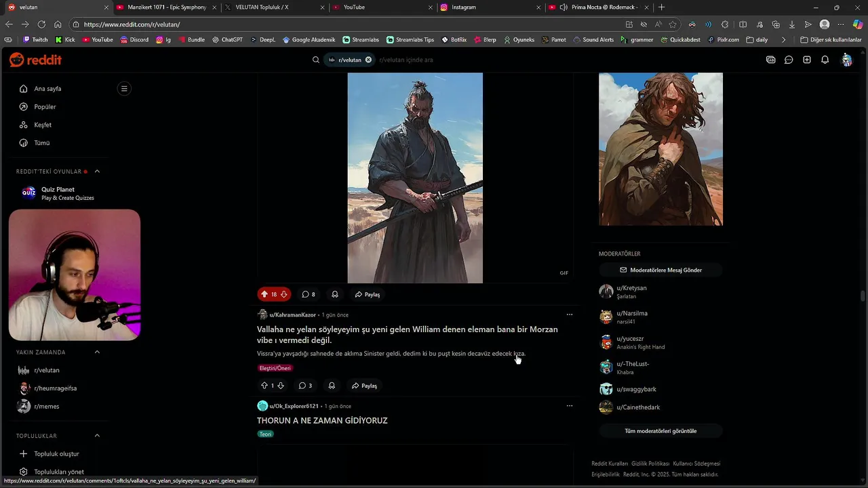This screenshot has width=868, height=488.
Task: Click the browser address bar URL
Action: point(132,24)
